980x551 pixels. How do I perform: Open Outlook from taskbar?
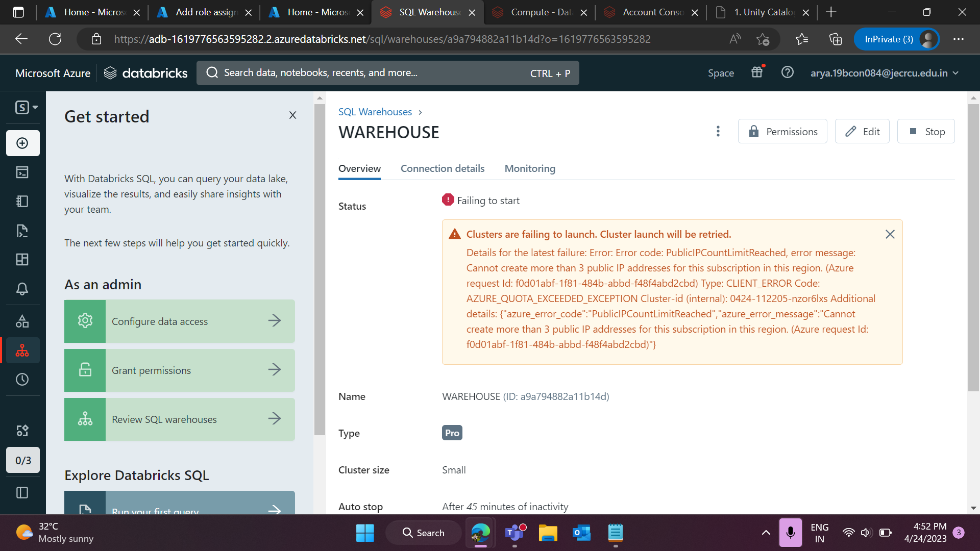pos(582,533)
